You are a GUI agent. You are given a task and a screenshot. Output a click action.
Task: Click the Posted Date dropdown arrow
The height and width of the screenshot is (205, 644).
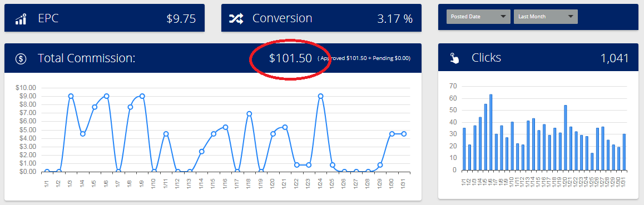(503, 17)
